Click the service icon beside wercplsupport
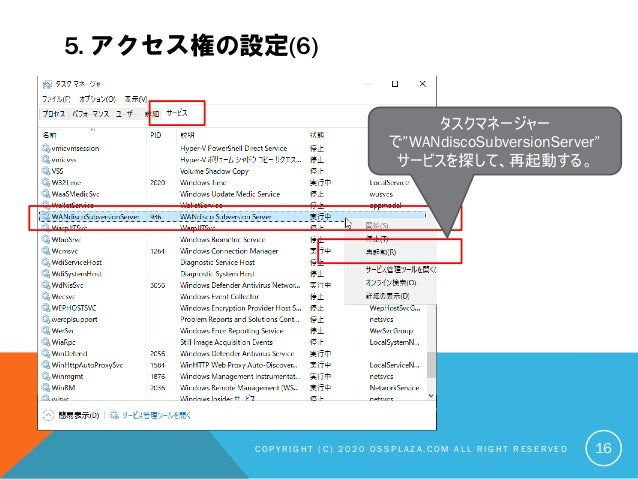Image resolution: width=638 pixels, height=479 pixels. (x=46, y=319)
